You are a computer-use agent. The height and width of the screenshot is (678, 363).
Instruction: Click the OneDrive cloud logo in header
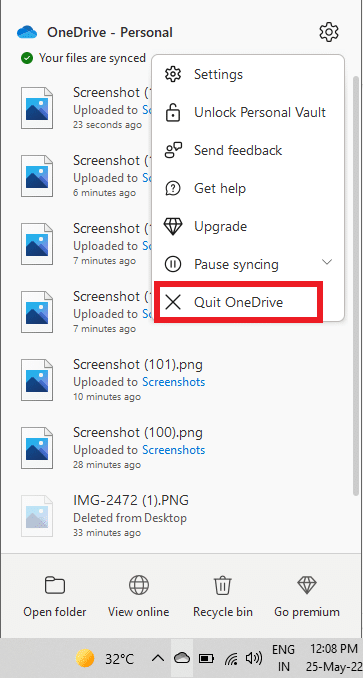(x=28, y=32)
